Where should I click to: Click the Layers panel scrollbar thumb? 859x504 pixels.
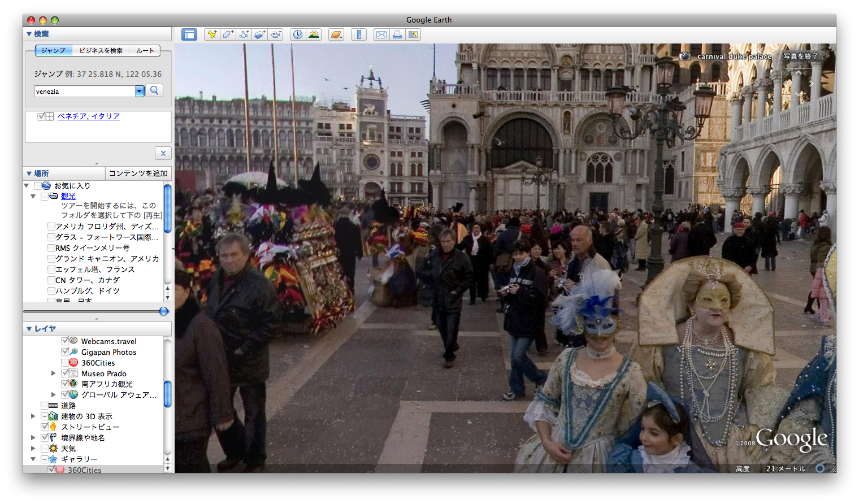coord(167,394)
